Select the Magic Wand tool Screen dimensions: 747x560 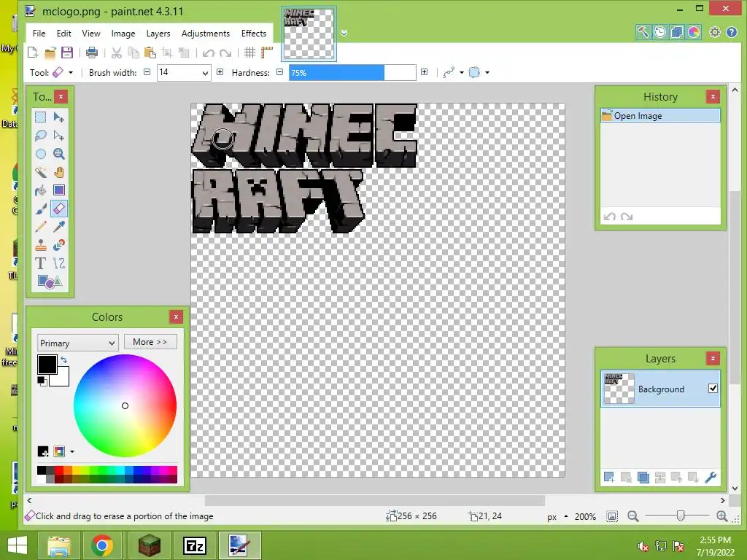[41, 172]
